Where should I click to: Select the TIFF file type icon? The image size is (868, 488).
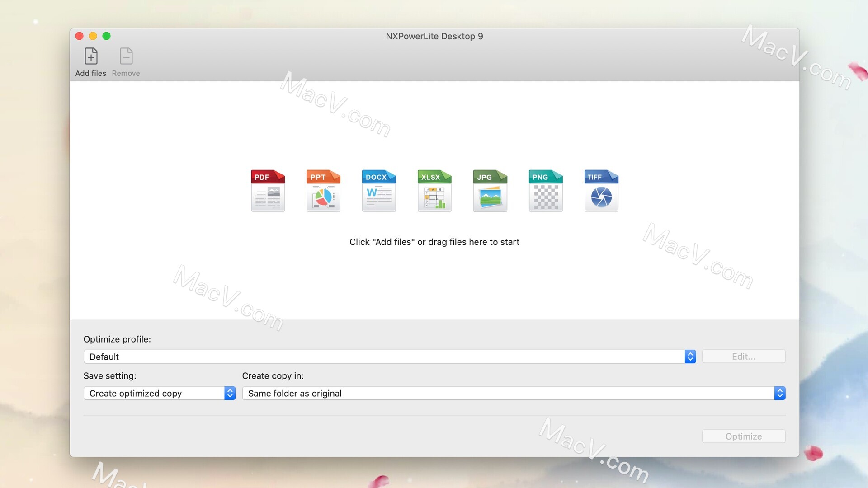click(x=601, y=190)
